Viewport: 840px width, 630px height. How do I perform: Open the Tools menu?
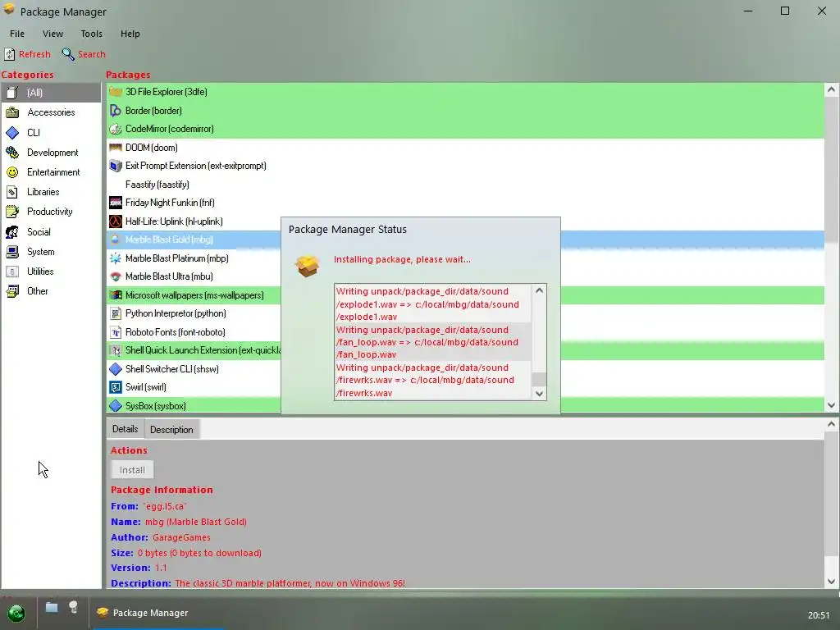[92, 34]
